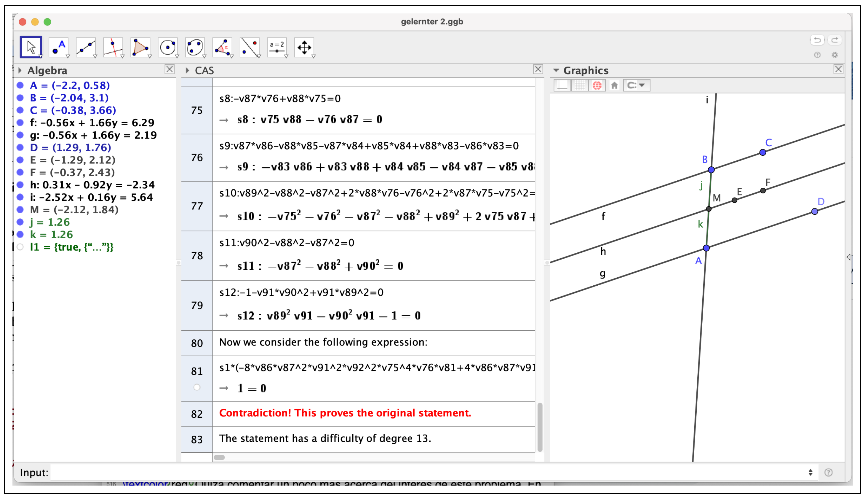Viewport: 868px width, 501px height.
Task: Choose the Move Graphics View tool
Action: tap(304, 47)
